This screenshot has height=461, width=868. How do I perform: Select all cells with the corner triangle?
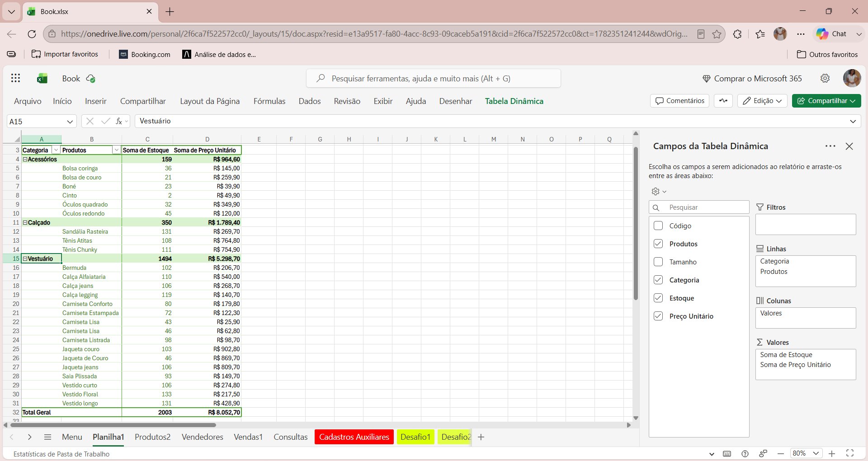pos(17,139)
